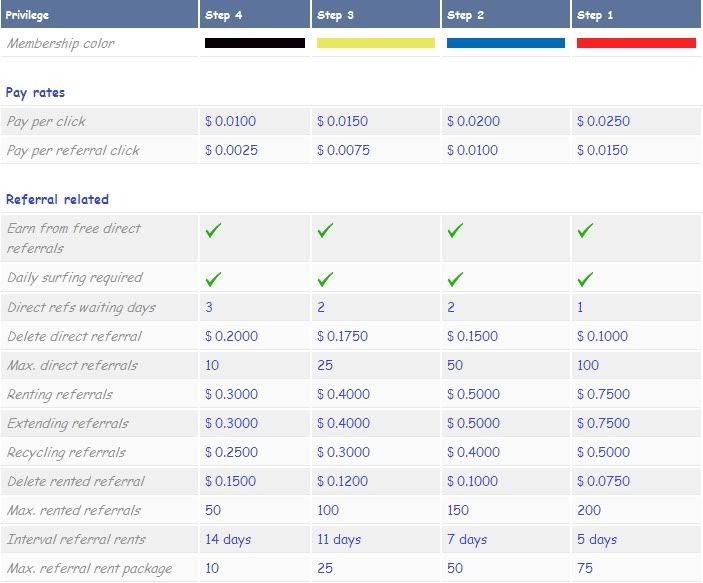Click the Privilege column header
703x583 pixels.
click(x=27, y=15)
